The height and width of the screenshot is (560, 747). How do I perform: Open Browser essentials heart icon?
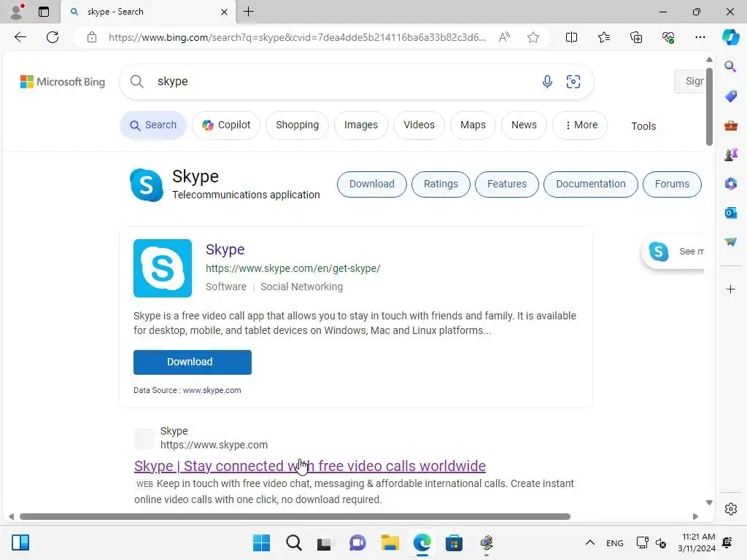coord(668,37)
